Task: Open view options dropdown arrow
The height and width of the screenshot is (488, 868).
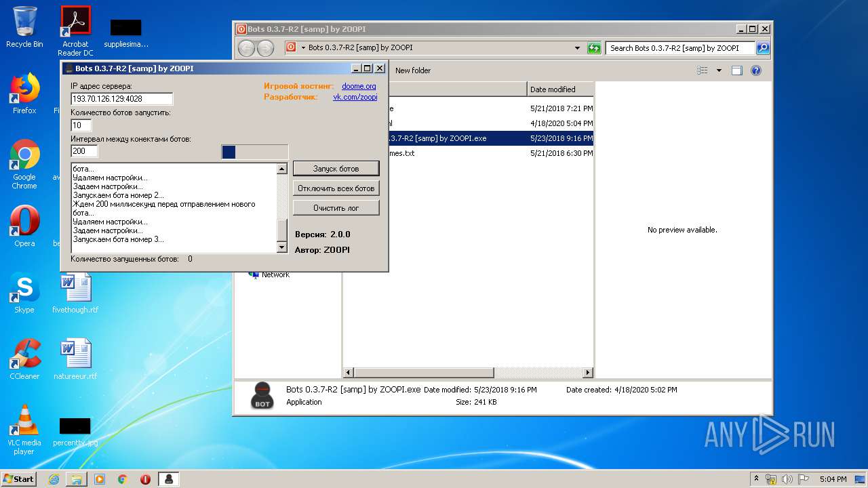Action: tap(719, 70)
